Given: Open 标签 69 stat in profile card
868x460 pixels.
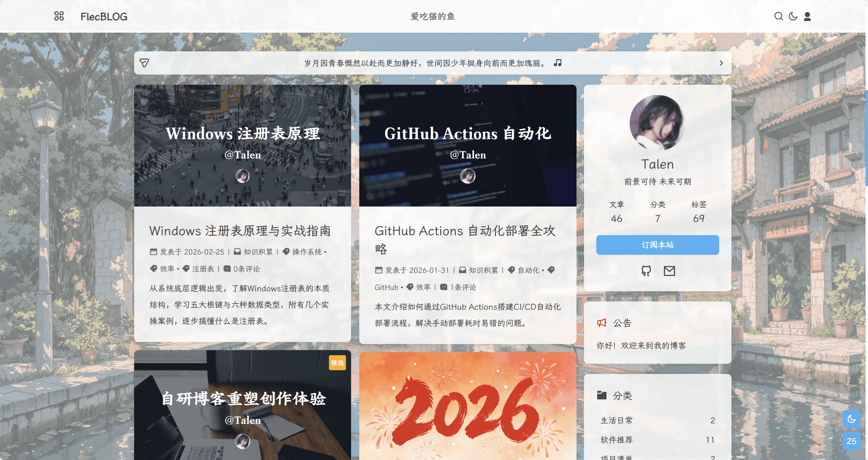Looking at the screenshot, I should pos(699,212).
